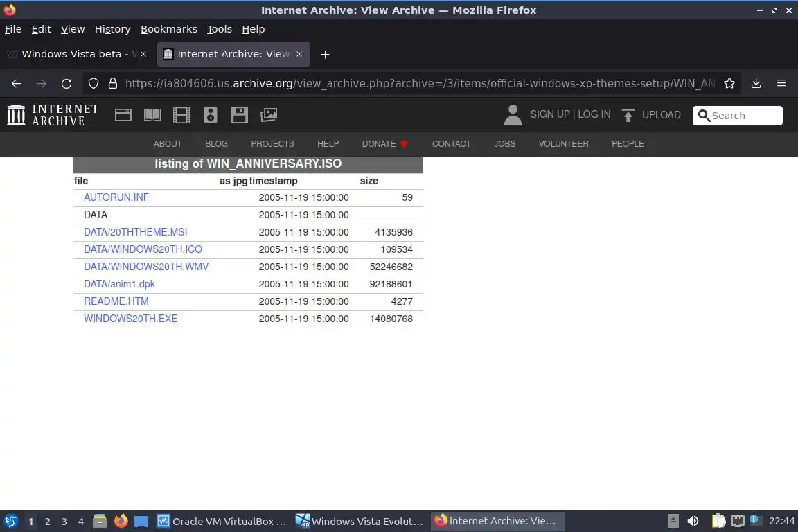This screenshot has height=532, width=798.
Task: Open View menu
Action: pyautogui.click(x=73, y=29)
